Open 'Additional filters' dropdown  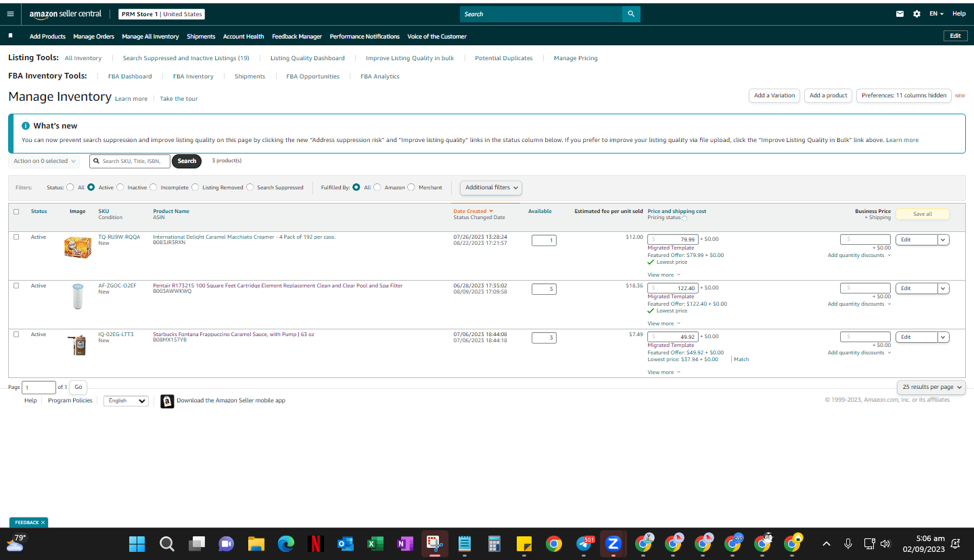coord(491,187)
